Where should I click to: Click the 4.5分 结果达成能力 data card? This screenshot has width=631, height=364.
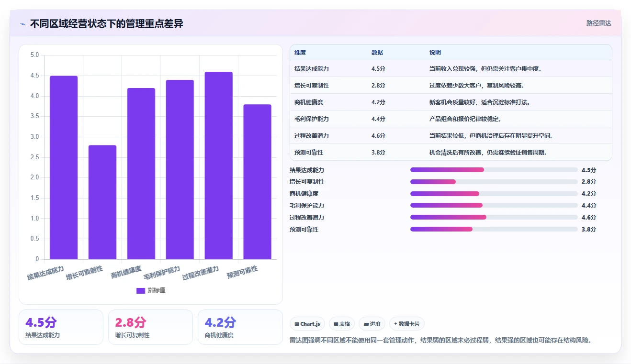pyautogui.click(x=61, y=327)
